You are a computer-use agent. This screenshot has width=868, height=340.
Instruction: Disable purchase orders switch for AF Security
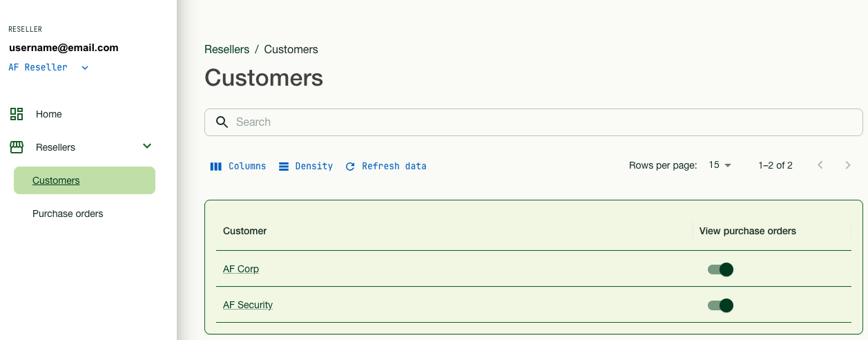(720, 305)
